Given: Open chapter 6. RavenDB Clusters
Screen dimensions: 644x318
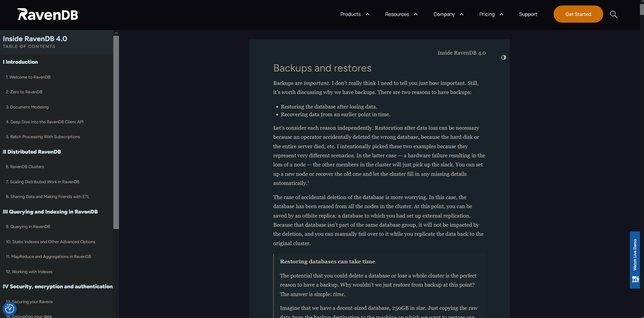Looking at the screenshot, I should click(x=25, y=167).
